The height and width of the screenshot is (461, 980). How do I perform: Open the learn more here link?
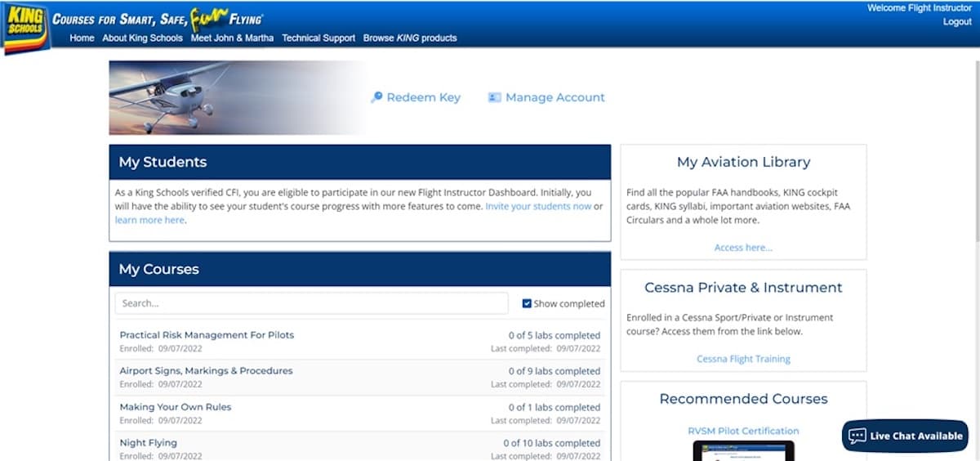pos(149,220)
